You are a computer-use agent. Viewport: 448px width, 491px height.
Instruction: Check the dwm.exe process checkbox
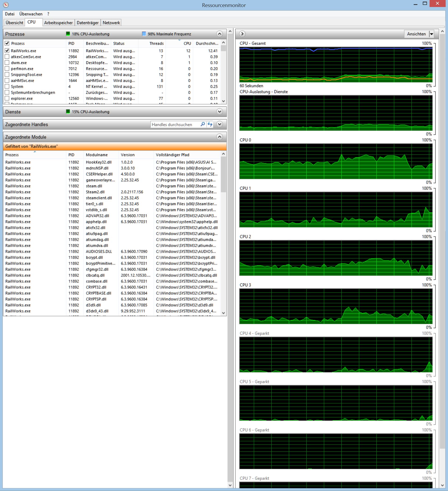click(7, 63)
